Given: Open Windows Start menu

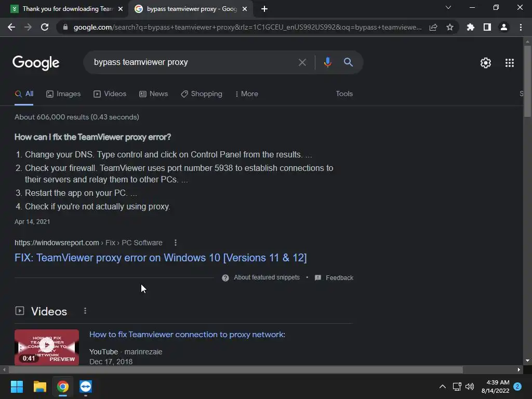Looking at the screenshot, I should 17,387.
